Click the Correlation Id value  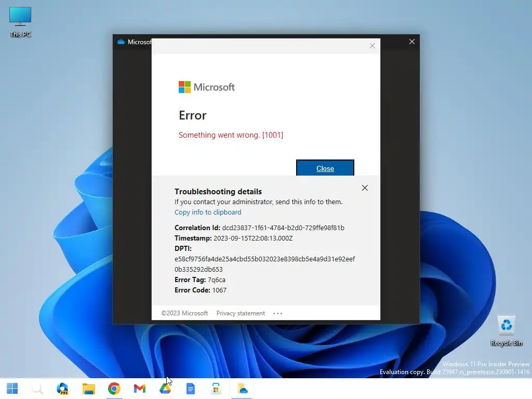point(283,228)
